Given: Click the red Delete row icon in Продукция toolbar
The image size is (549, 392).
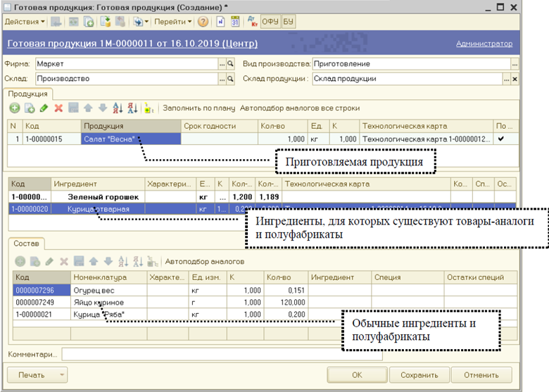Looking at the screenshot, I should (58, 108).
